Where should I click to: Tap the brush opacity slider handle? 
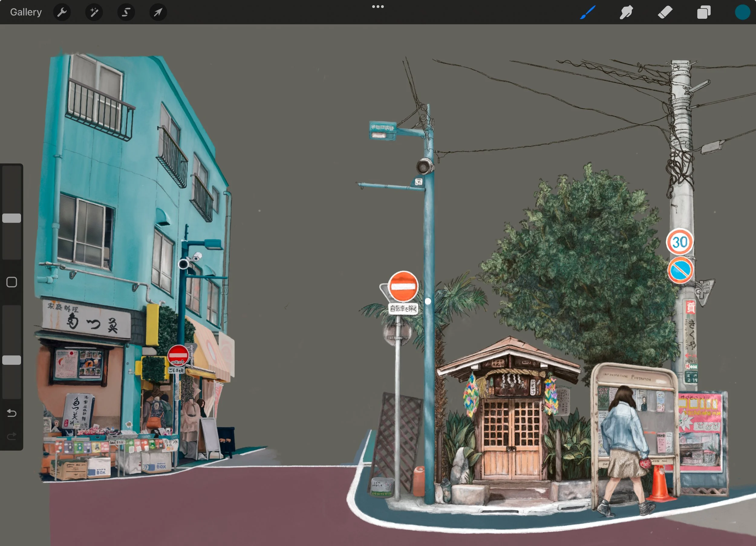pyautogui.click(x=12, y=360)
